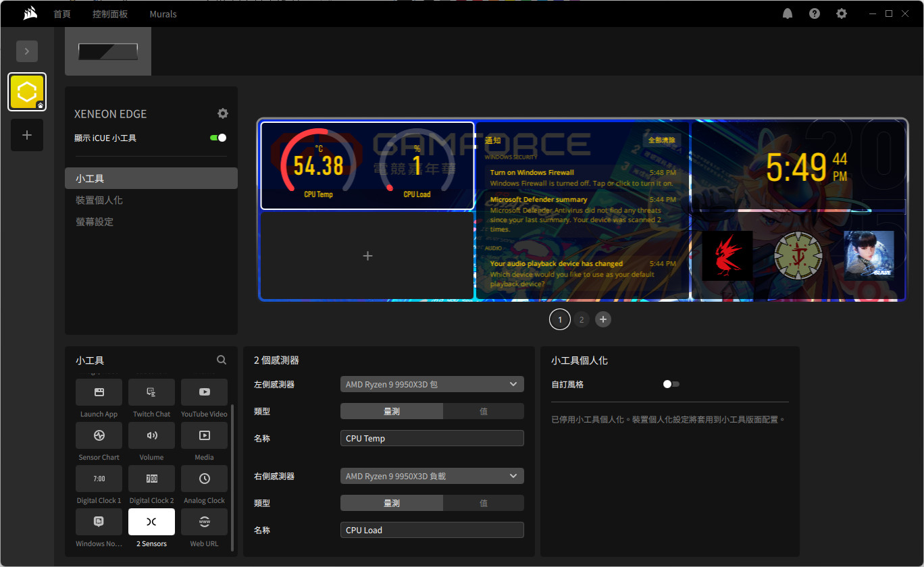Select the 5:49 clock widget preview
Screen dimensions: 924x567
(798, 167)
